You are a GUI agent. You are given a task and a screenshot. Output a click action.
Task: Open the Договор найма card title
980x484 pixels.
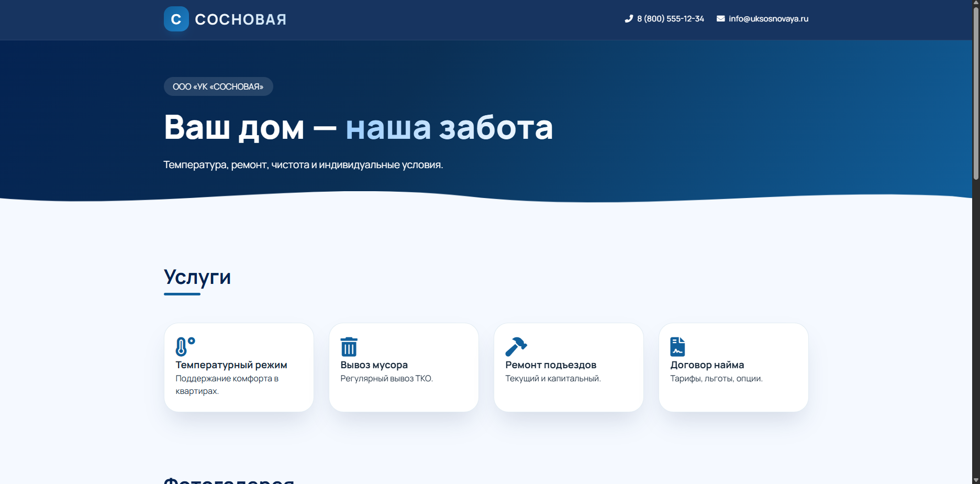click(707, 365)
